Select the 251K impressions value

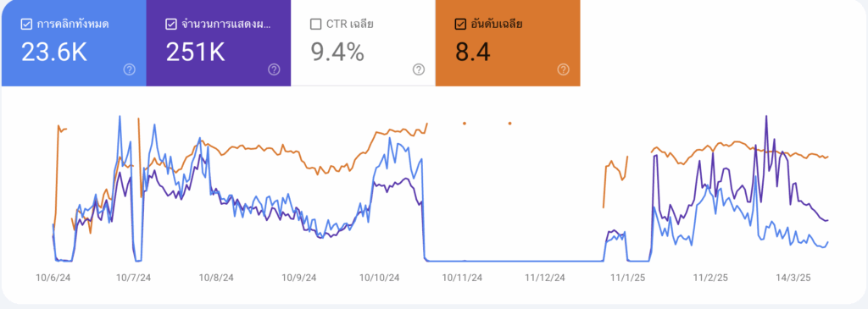pos(195,52)
